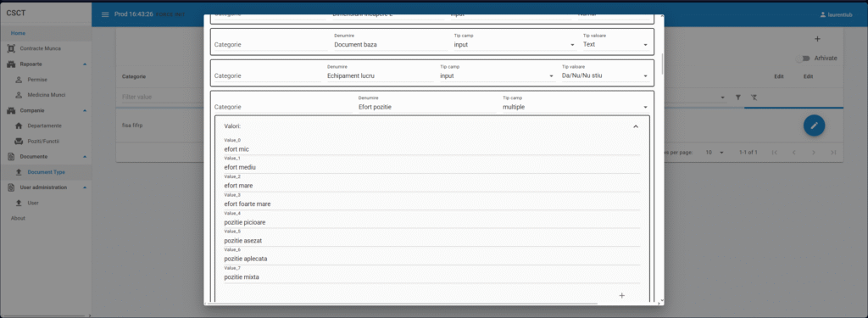Viewport: 868px width, 318px height.
Task: Click Value_1 field efort mediu
Action: click(x=431, y=167)
